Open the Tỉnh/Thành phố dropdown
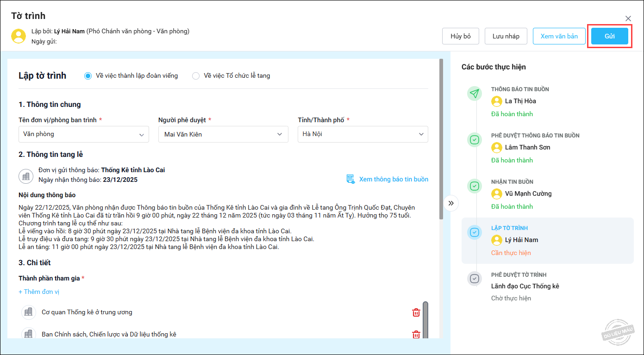Image resolution: width=644 pixels, height=355 pixels. point(363,134)
